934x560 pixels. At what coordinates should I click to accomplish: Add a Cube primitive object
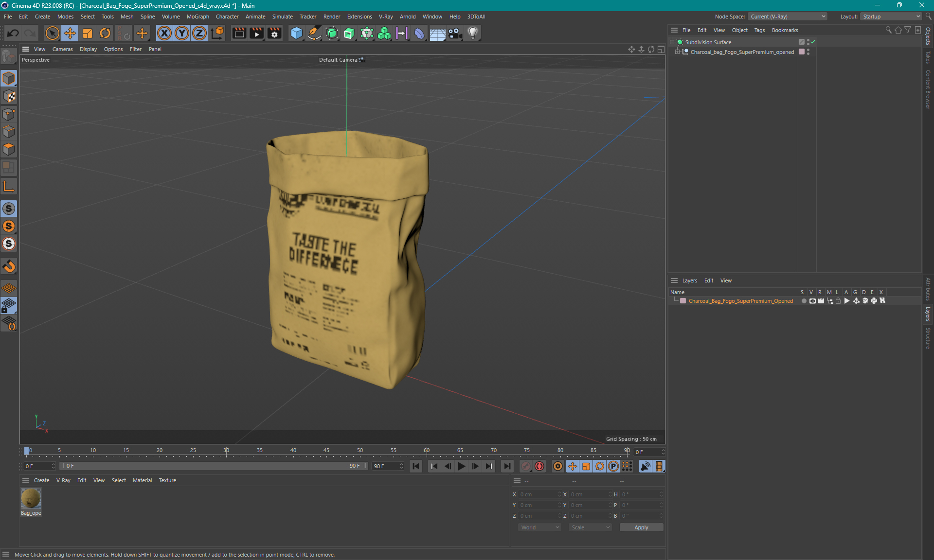click(x=296, y=33)
